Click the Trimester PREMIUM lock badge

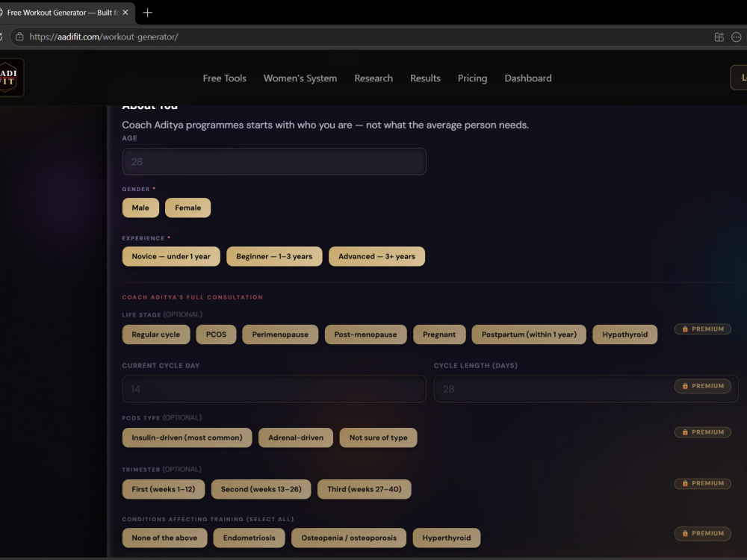point(702,483)
